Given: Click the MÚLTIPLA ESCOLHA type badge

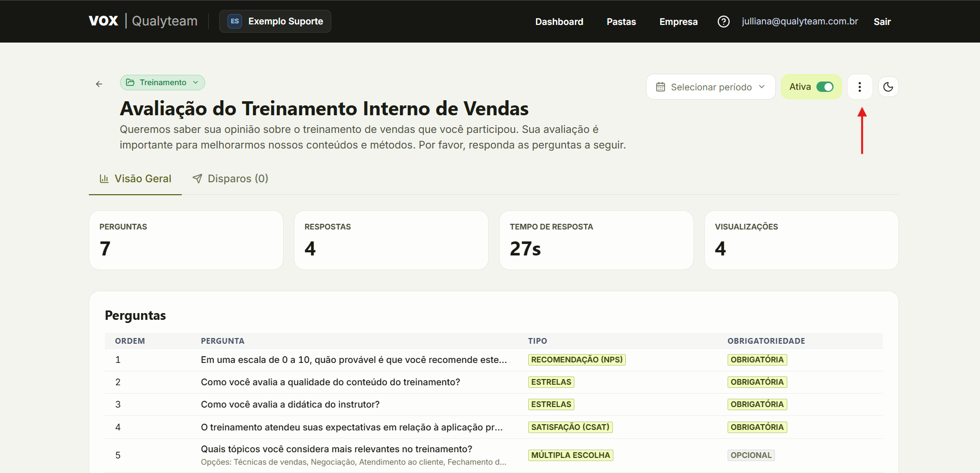Looking at the screenshot, I should coord(570,455).
